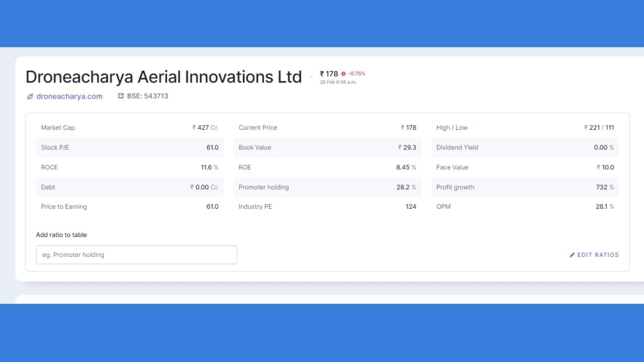The width and height of the screenshot is (644, 362).
Task: Click the Current Price label
Action: (258, 128)
